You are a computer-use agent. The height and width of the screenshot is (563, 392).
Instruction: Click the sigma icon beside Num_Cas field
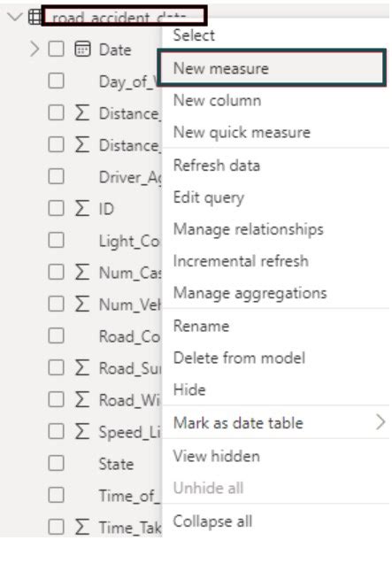point(81,272)
